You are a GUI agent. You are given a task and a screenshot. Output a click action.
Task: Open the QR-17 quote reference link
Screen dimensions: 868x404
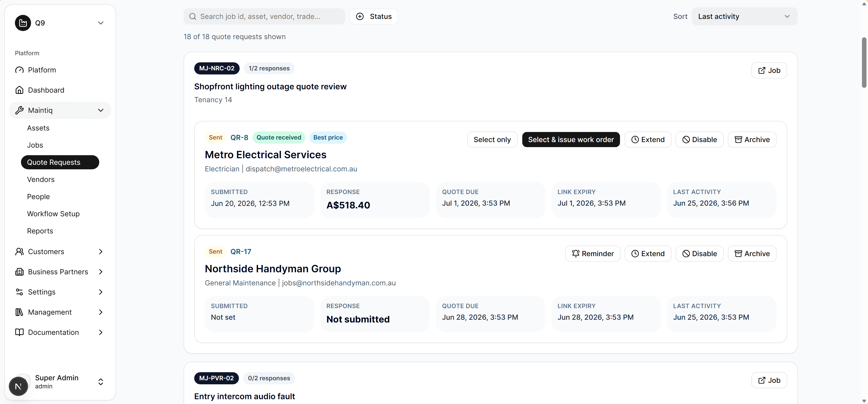pos(241,252)
